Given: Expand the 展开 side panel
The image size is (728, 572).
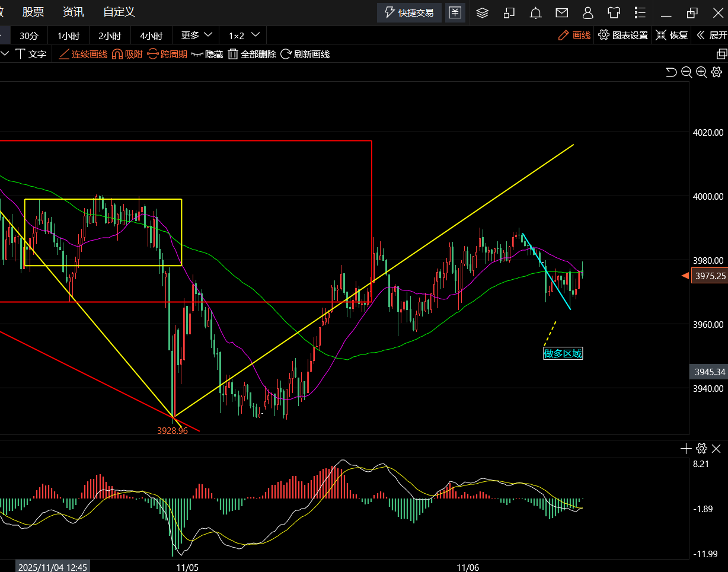Looking at the screenshot, I should tap(711, 35).
